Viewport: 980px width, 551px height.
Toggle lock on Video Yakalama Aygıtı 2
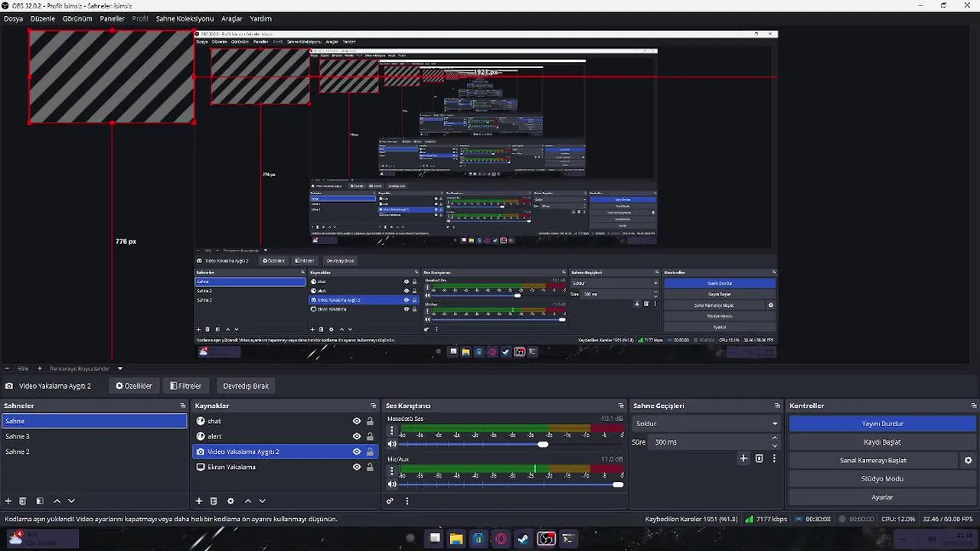[x=370, y=452]
